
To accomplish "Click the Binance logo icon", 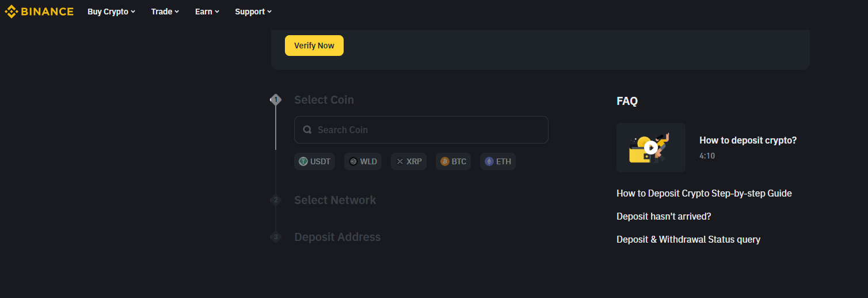I will pyautogui.click(x=11, y=12).
